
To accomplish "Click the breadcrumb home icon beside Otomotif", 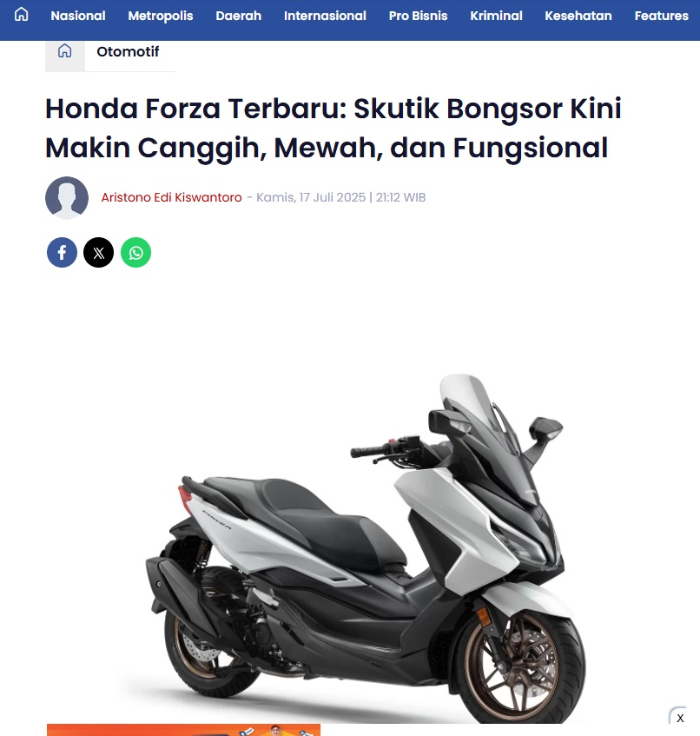I will (x=65, y=50).
